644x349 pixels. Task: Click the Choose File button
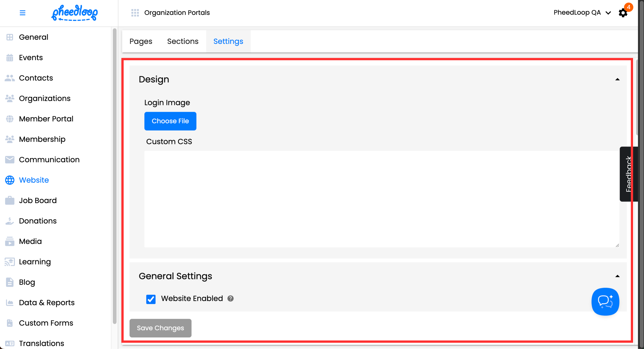170,121
